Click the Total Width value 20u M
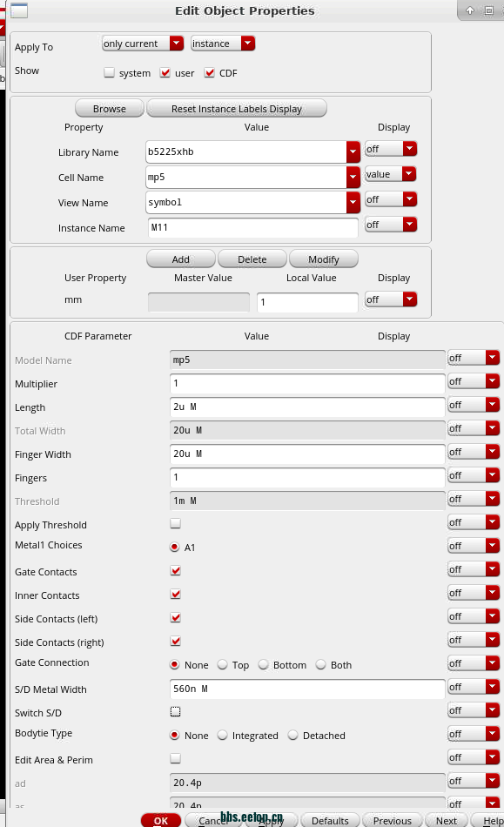The width and height of the screenshot is (504, 827). click(307, 430)
